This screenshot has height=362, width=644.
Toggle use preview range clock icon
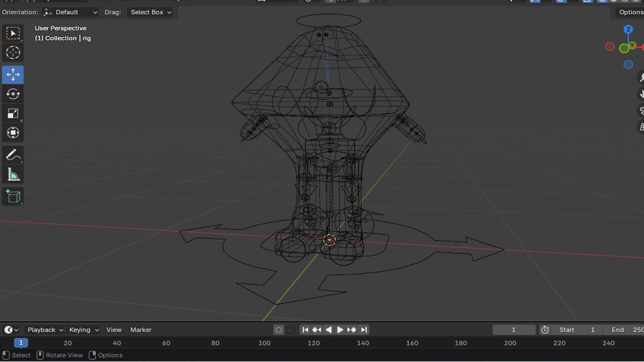545,330
